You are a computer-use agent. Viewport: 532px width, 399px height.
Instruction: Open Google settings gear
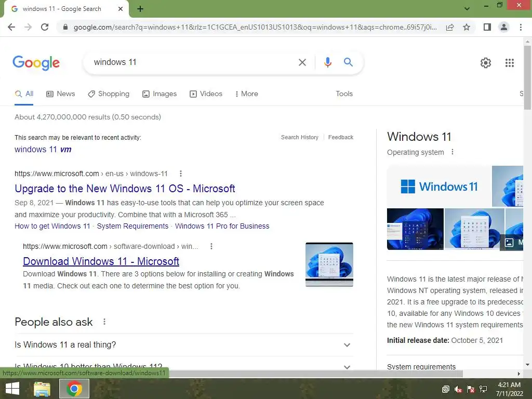click(x=486, y=63)
